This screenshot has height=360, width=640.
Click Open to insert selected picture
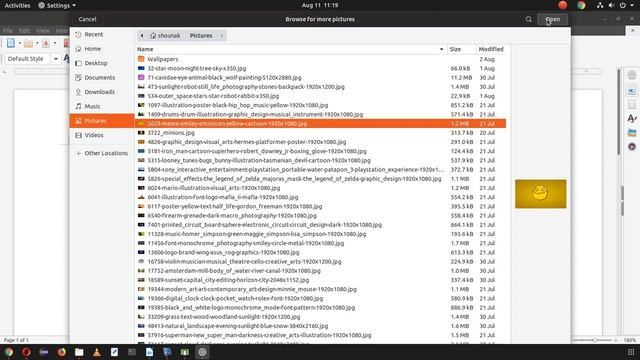(x=552, y=19)
